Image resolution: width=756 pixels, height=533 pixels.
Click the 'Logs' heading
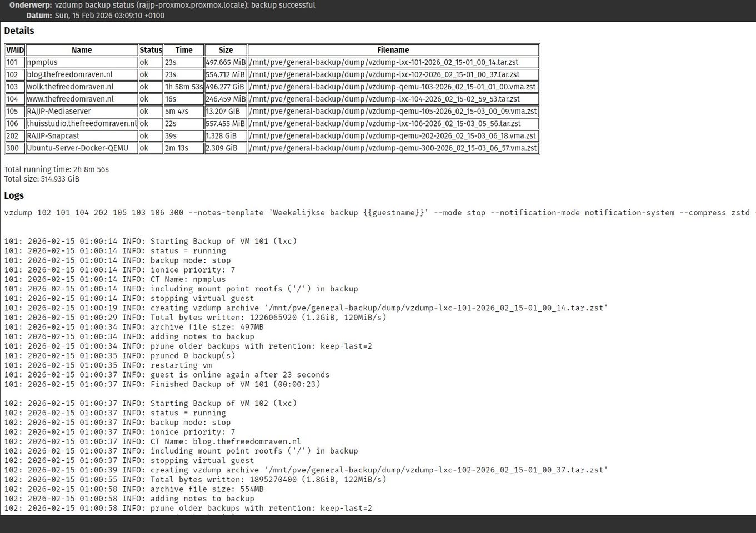pyautogui.click(x=14, y=195)
